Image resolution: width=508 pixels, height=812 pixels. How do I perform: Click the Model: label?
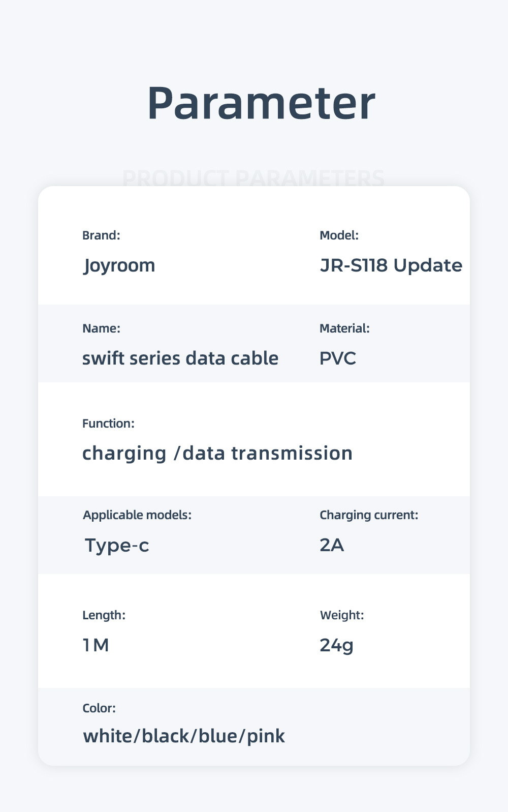339,235
